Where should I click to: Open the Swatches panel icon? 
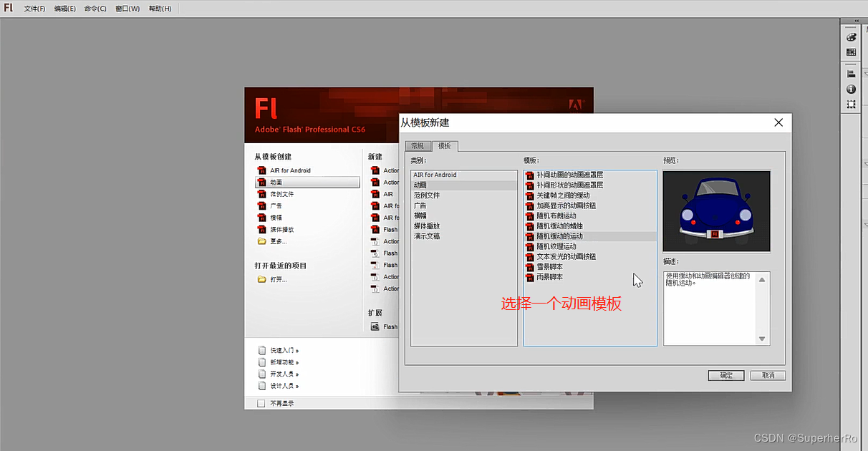851,53
